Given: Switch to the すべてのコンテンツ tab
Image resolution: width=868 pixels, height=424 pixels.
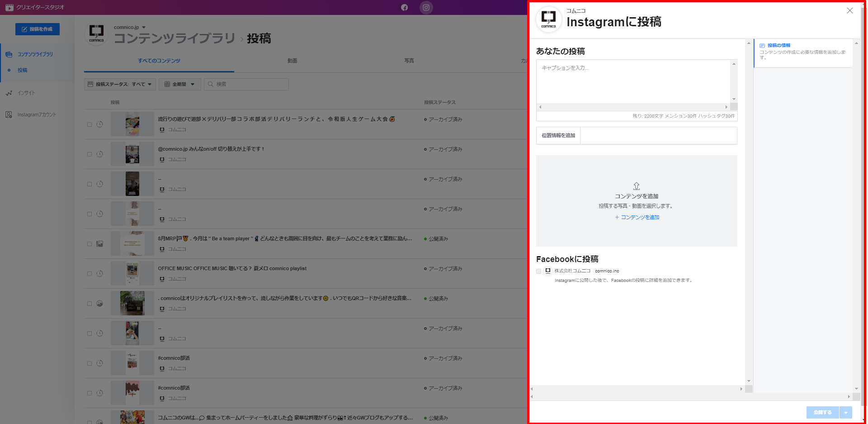Looking at the screenshot, I should [159, 61].
